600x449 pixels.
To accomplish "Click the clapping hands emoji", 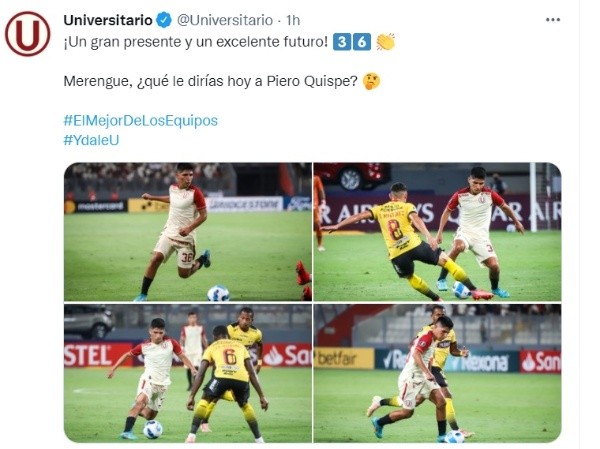I will point(386,42).
